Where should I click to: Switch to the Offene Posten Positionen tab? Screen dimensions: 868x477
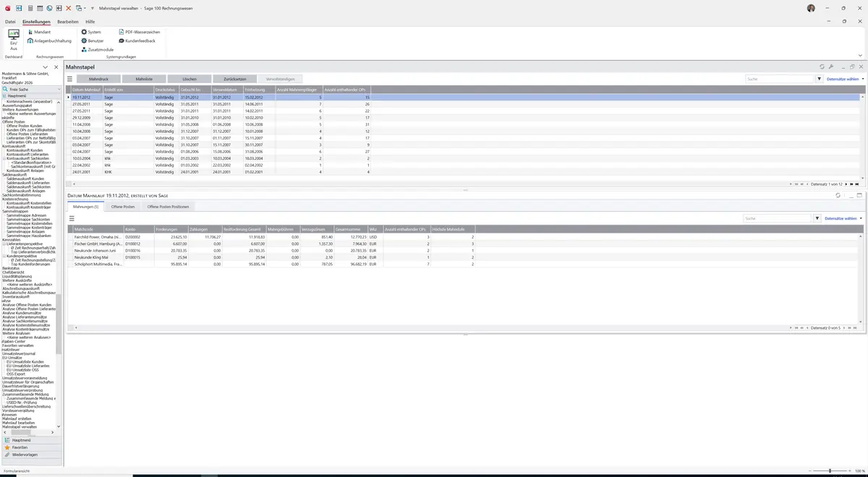tap(169, 207)
